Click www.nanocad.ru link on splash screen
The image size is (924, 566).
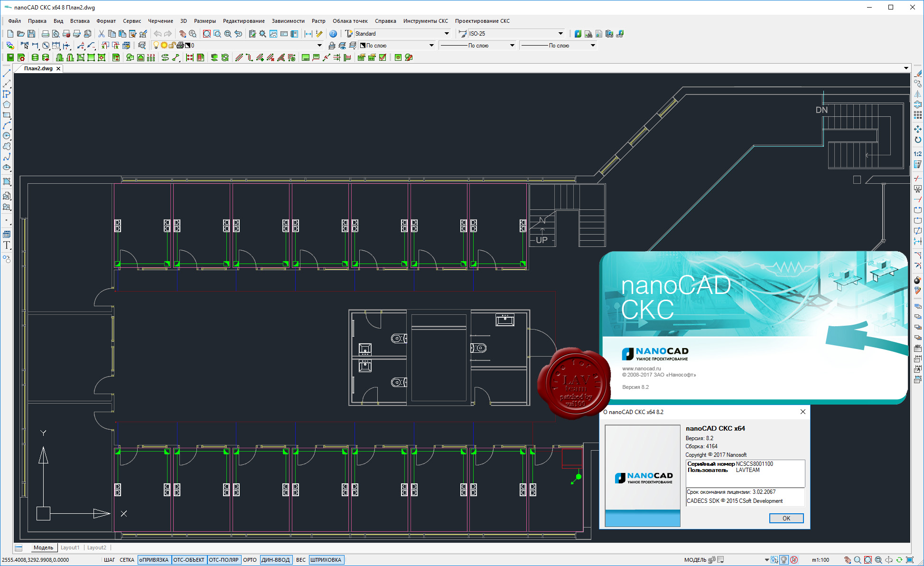pos(641,368)
